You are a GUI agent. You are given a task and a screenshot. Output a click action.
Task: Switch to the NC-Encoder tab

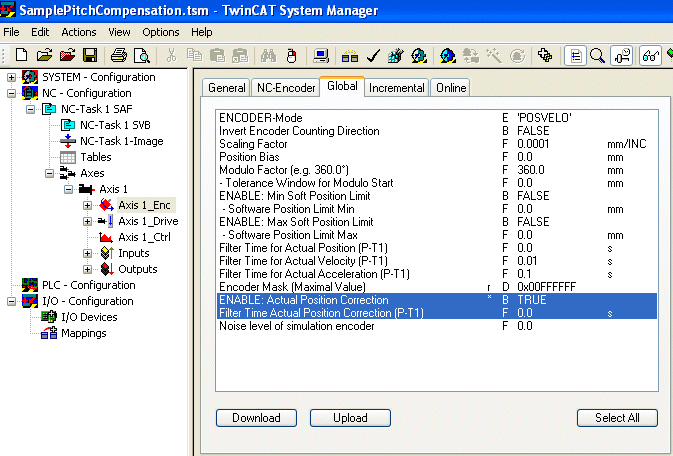pos(286,88)
